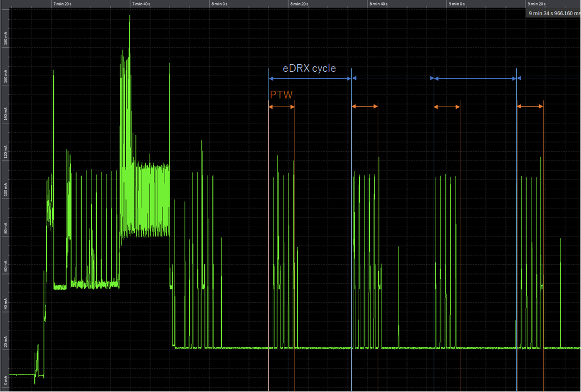Click the blue eDRX cycle double-headed arrow
581x392 pixels.
[x=310, y=78]
